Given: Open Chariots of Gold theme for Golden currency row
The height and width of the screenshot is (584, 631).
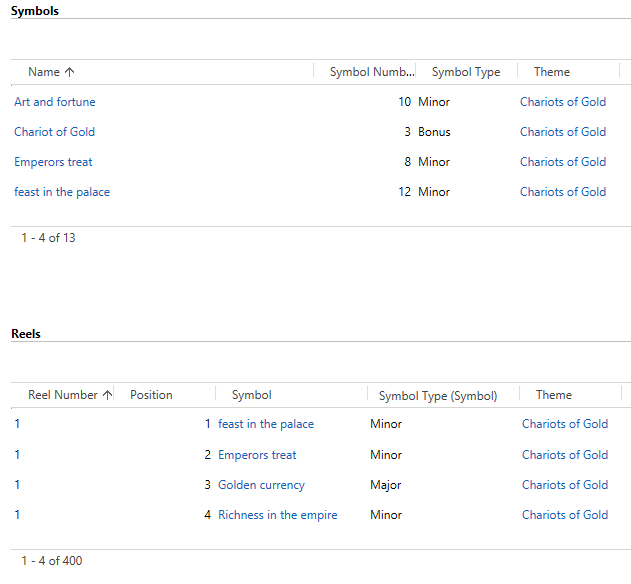Looking at the screenshot, I should pos(565,485).
